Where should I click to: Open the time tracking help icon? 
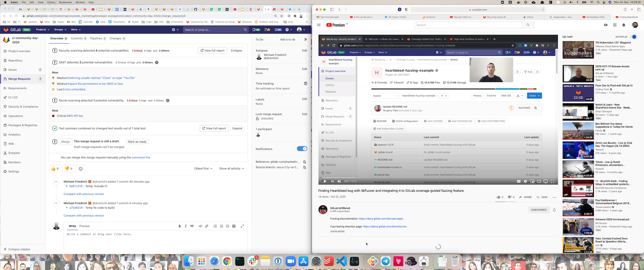click(x=306, y=83)
